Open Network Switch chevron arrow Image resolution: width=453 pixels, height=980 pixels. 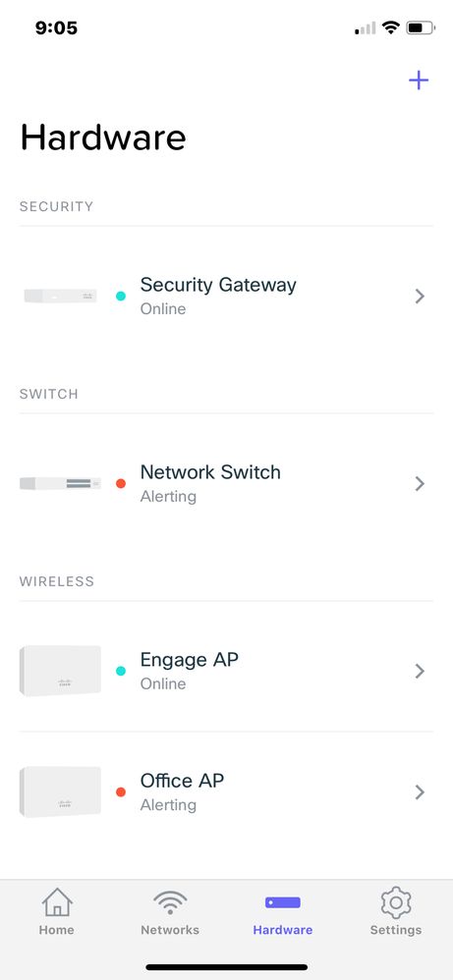pos(420,484)
